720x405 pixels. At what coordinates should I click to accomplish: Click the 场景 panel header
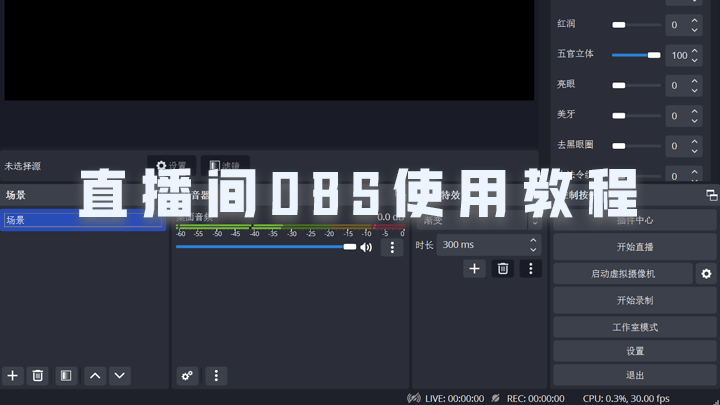pyautogui.click(x=16, y=195)
